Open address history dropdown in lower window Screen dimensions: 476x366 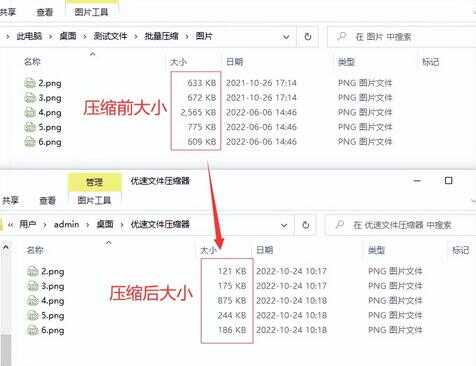coord(284,225)
